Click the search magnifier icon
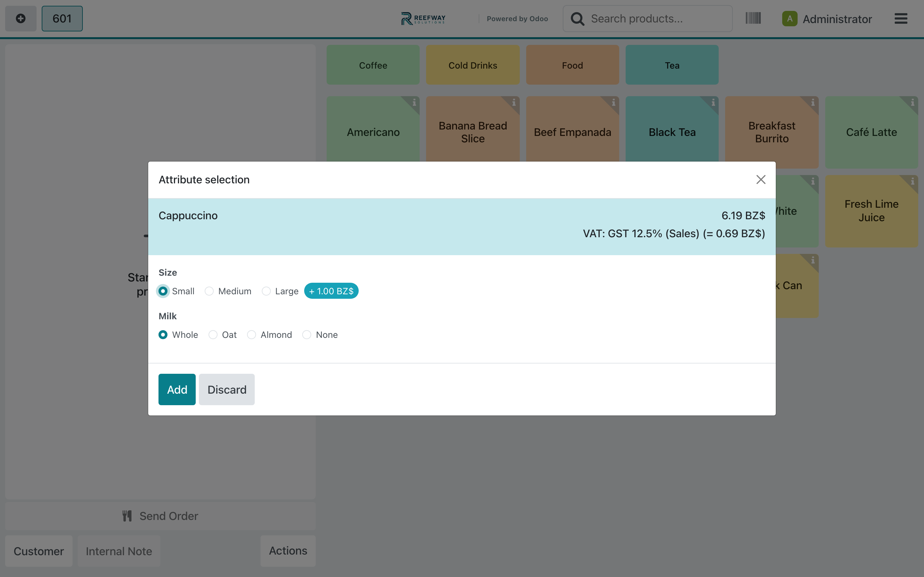The width and height of the screenshot is (924, 577). (x=577, y=19)
